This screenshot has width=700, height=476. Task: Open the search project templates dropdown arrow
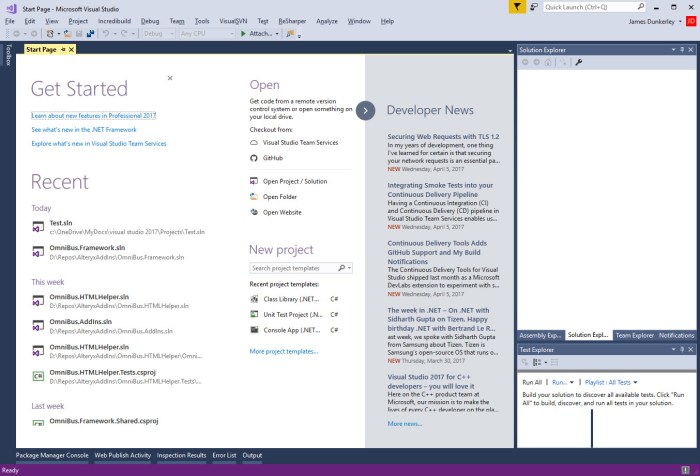(350, 268)
